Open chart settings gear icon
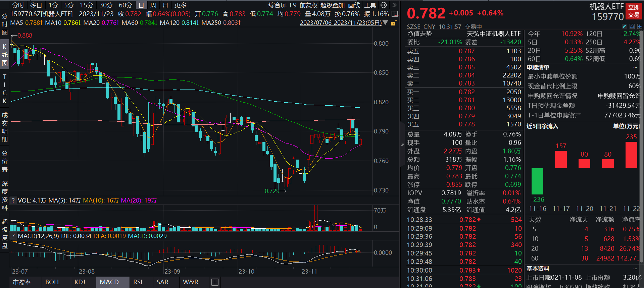The height and width of the screenshot is (288, 644). [x=384, y=5]
